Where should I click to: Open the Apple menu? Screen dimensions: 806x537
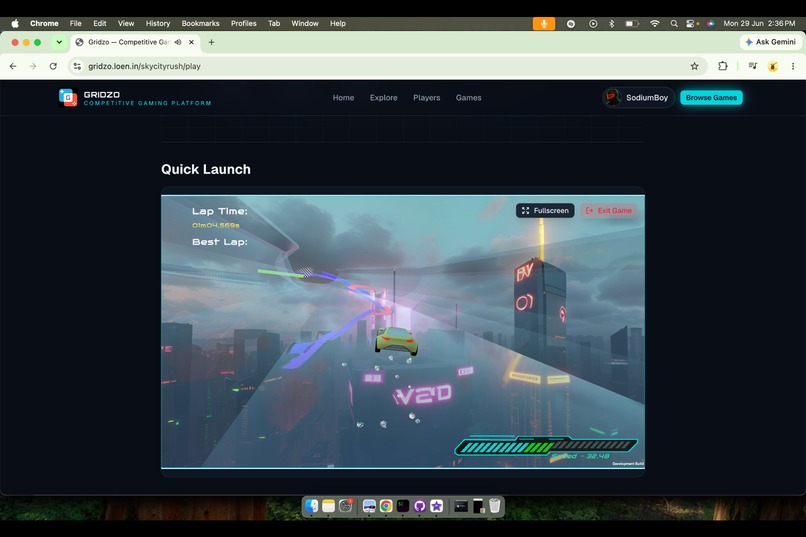15,23
